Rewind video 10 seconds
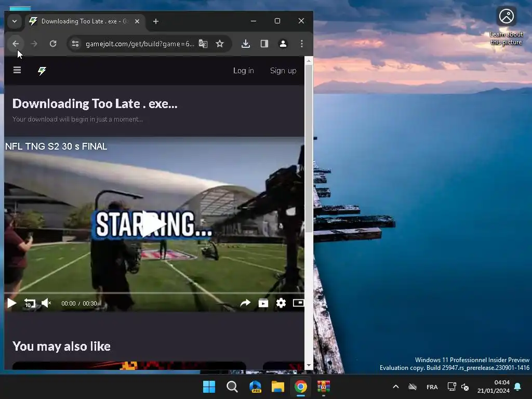Image resolution: width=532 pixels, height=399 pixels. point(30,303)
